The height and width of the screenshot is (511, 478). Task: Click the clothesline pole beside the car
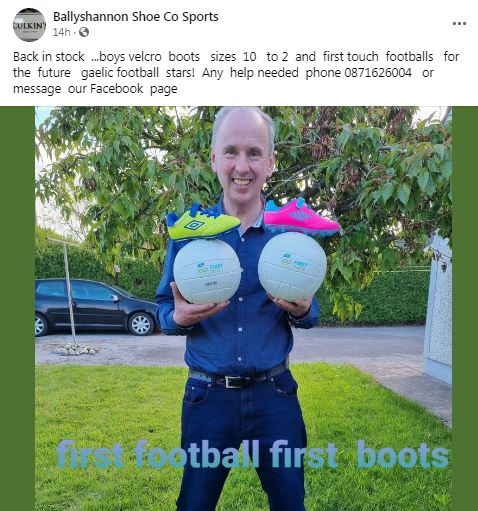(x=68, y=293)
